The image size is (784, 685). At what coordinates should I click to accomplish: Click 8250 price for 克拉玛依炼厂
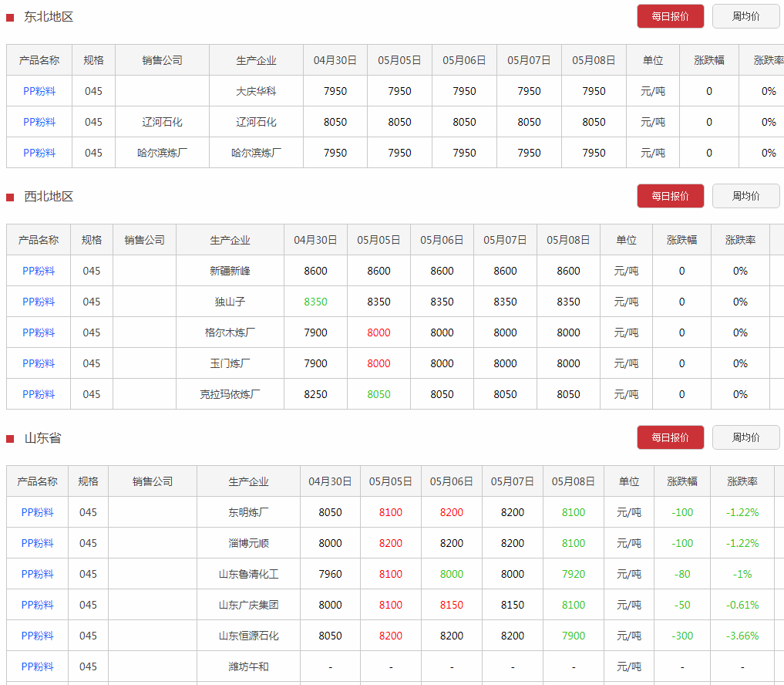click(x=315, y=394)
